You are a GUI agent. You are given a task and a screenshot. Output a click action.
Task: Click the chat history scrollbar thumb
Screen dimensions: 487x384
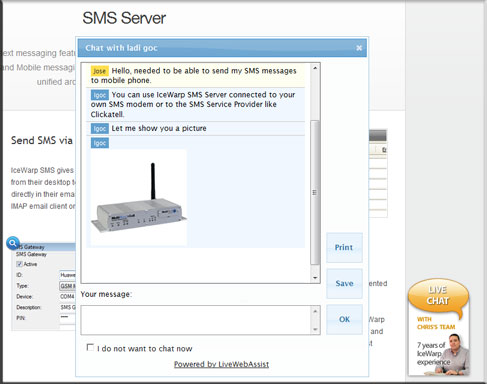point(315,192)
